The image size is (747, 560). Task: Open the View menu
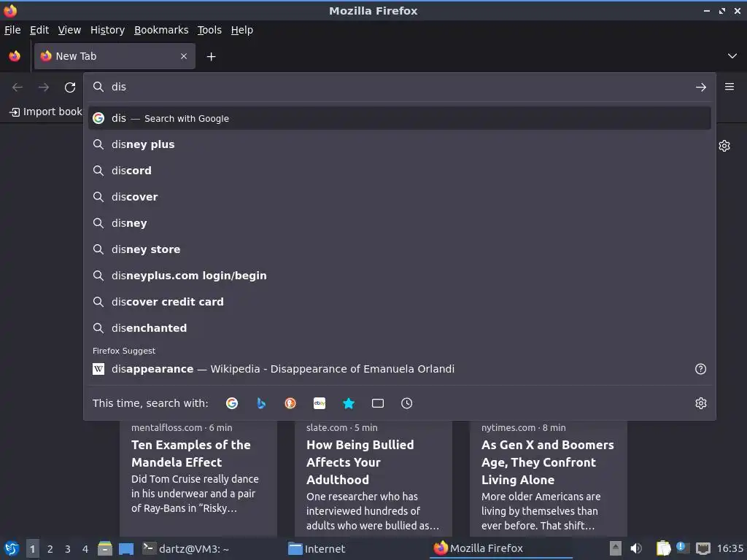coord(69,30)
